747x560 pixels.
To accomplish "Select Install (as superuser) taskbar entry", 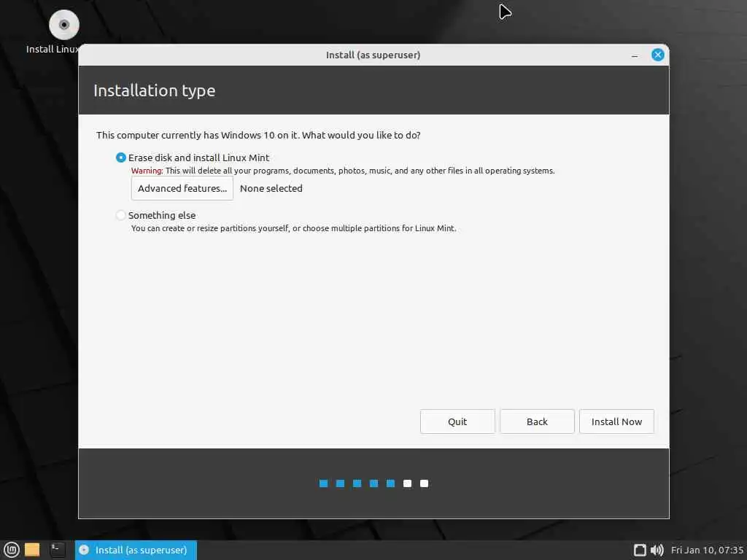I will point(136,550).
